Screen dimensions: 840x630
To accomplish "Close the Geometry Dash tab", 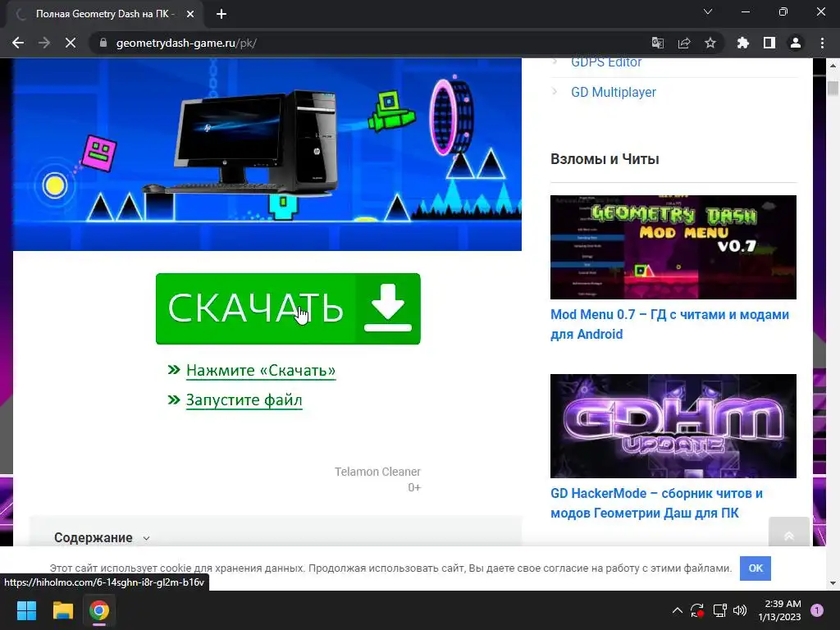I will [x=190, y=15].
